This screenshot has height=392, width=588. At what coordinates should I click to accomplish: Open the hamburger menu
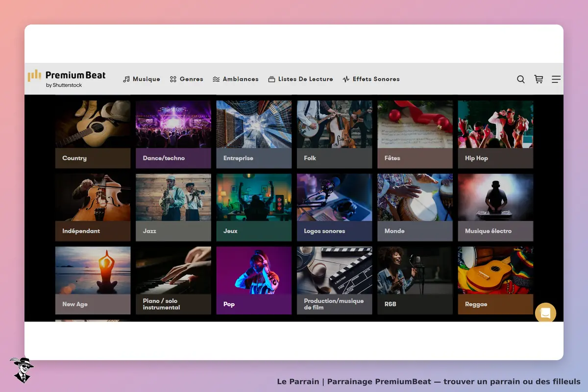[556, 79]
